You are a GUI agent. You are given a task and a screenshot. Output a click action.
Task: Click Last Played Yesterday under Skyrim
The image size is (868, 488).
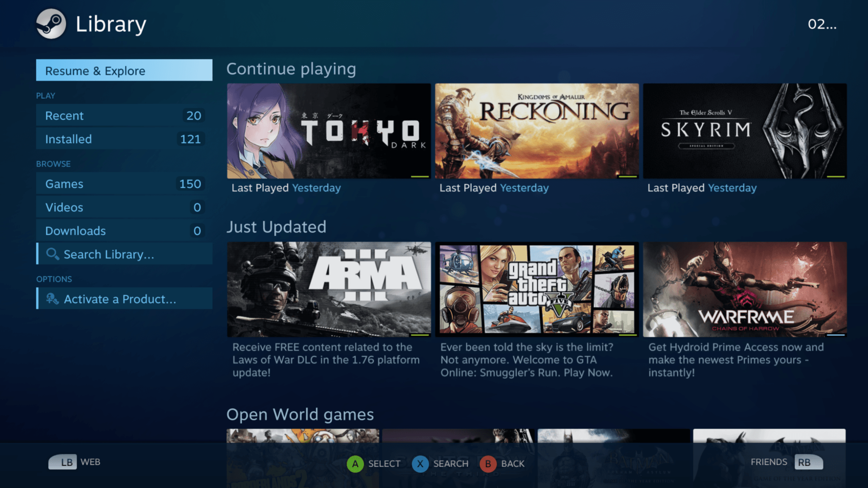coord(702,188)
